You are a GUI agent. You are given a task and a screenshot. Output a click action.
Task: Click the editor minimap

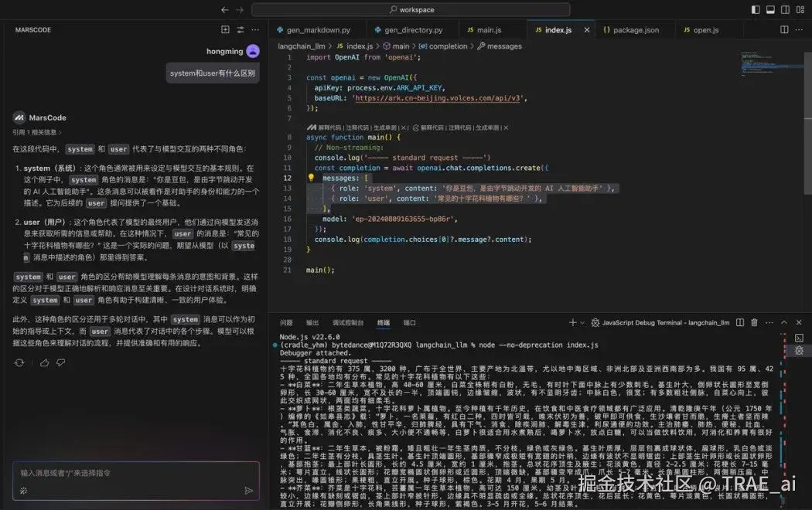771,65
